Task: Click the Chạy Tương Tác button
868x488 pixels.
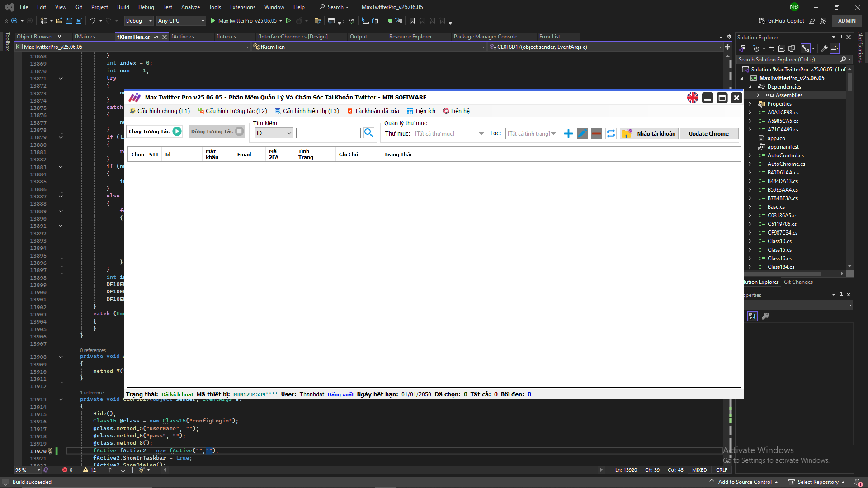Action: point(155,131)
